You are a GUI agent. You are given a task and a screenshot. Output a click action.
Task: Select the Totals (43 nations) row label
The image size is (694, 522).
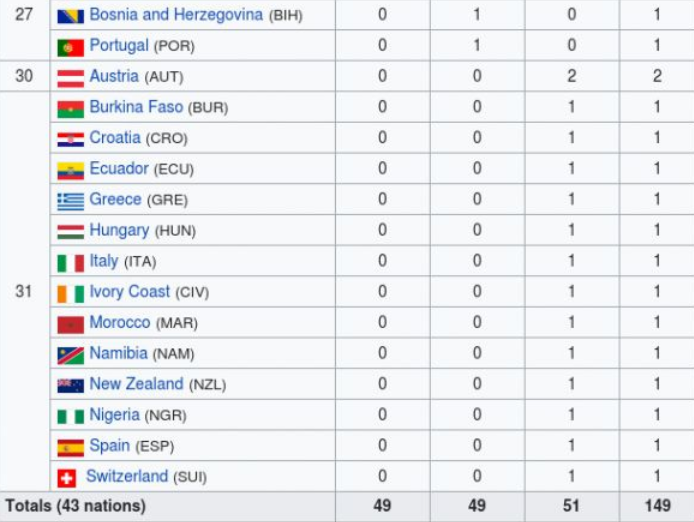coord(76,506)
